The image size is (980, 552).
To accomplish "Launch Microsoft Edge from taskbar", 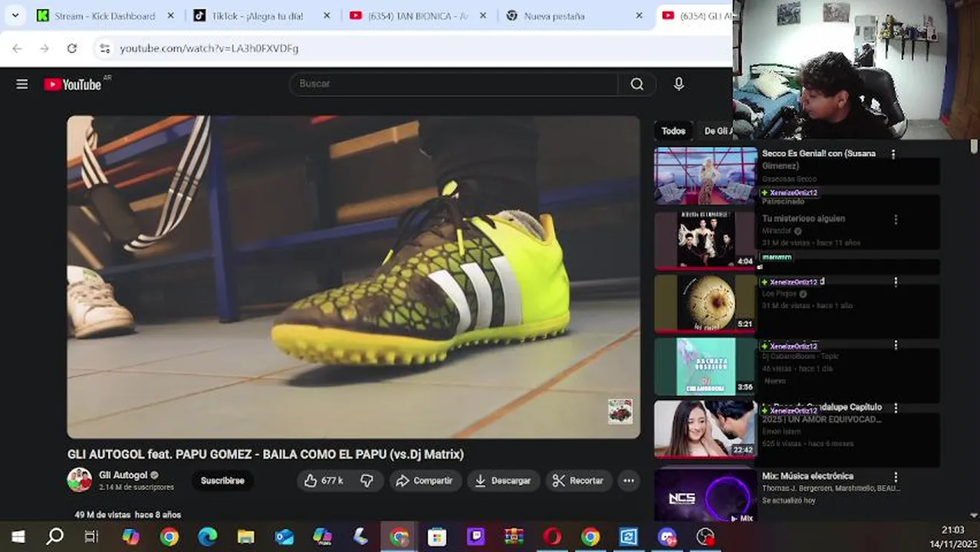I will click(x=208, y=537).
